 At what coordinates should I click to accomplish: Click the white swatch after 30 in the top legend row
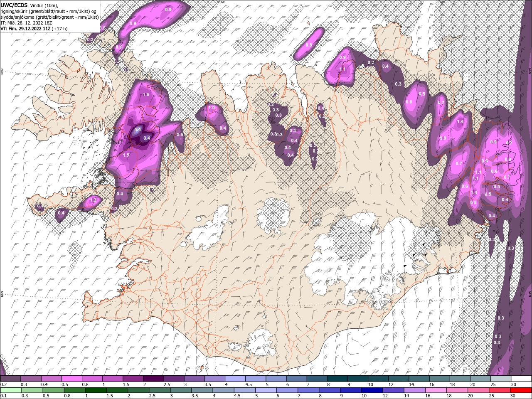tap(521, 379)
